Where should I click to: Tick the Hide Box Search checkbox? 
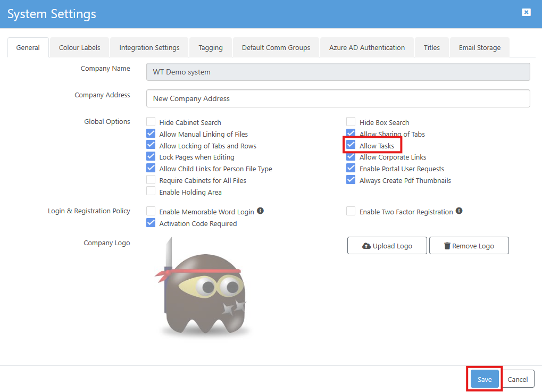(x=351, y=122)
